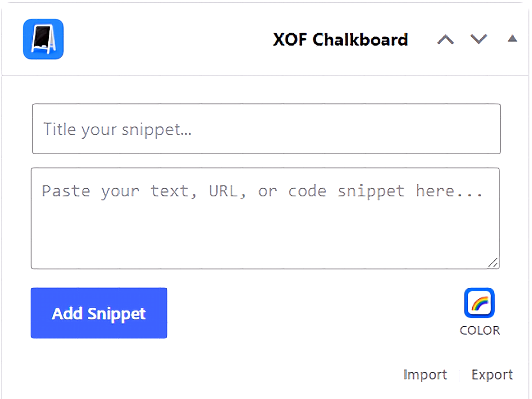Collapse the panel using the small triangle toggle
Viewport: 532px width, 399px height.
pyautogui.click(x=512, y=39)
